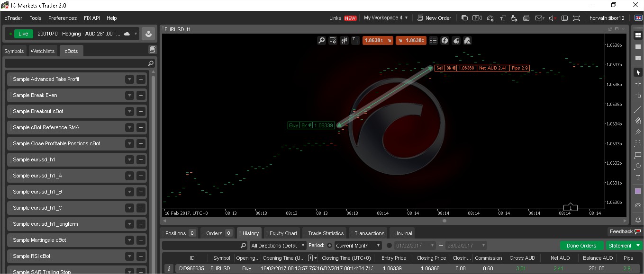The image size is (644, 274).
Task: Select the single chart layout icon
Action: coord(638,46)
